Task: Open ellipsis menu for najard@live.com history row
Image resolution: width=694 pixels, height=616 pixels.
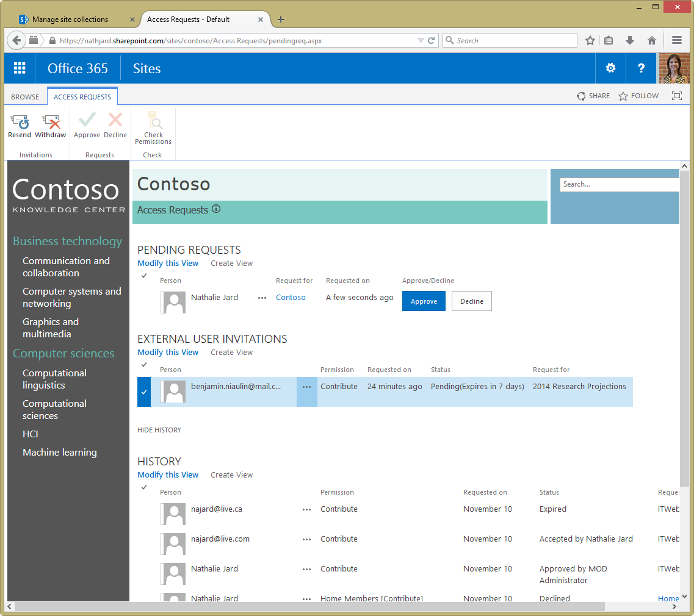Action: click(x=307, y=540)
